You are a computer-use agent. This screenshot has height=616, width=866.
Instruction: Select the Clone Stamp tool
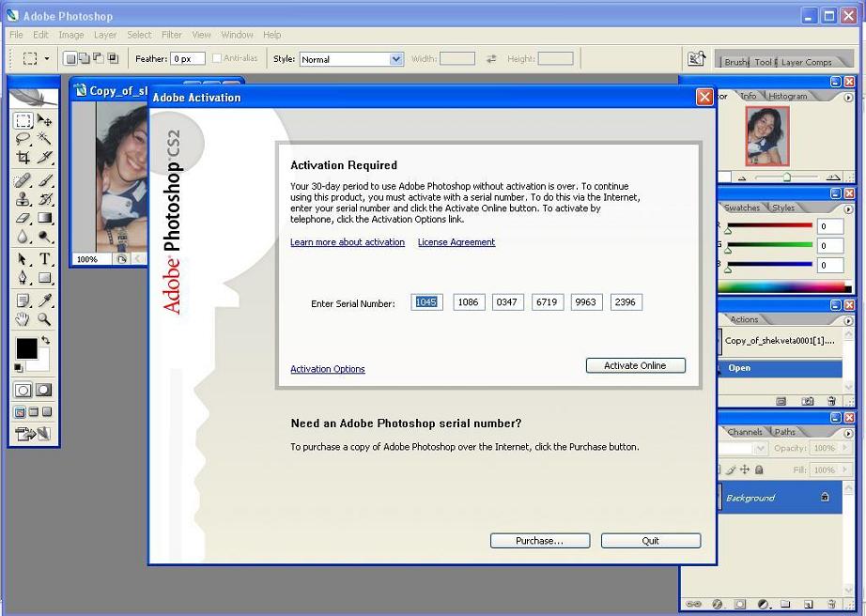click(23, 199)
